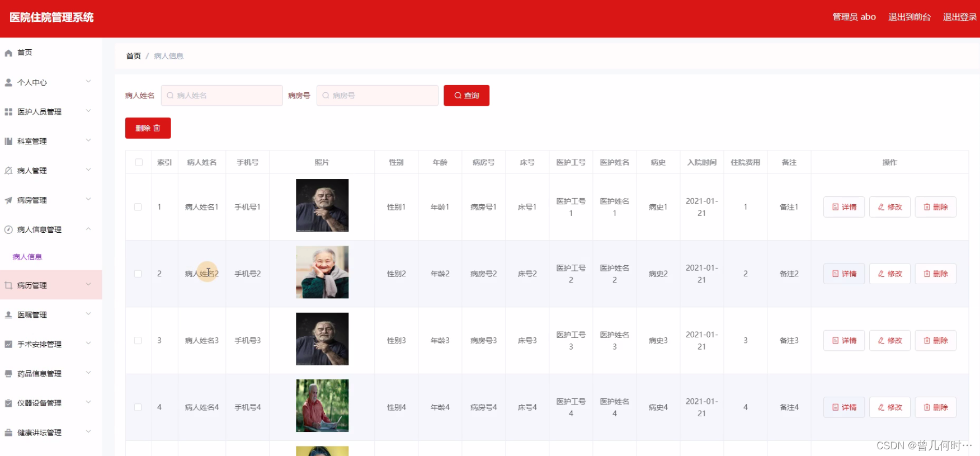Select the checkbox for row 2

coord(138,274)
